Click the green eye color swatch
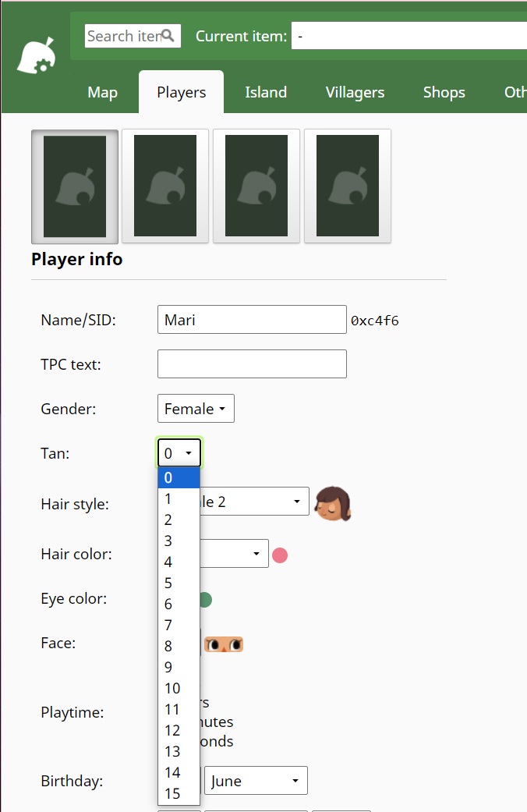 [x=205, y=600]
